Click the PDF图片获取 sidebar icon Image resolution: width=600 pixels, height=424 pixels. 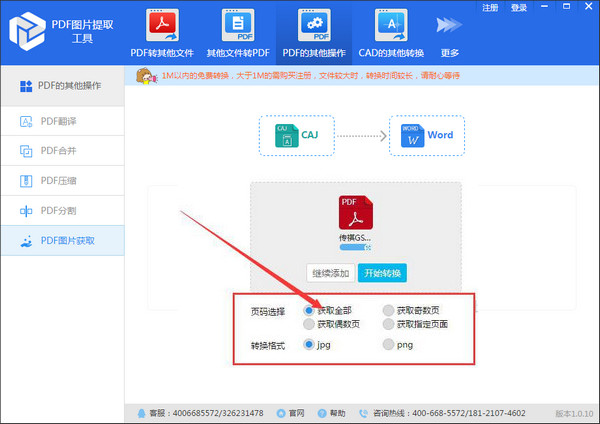pyautogui.click(x=26, y=241)
